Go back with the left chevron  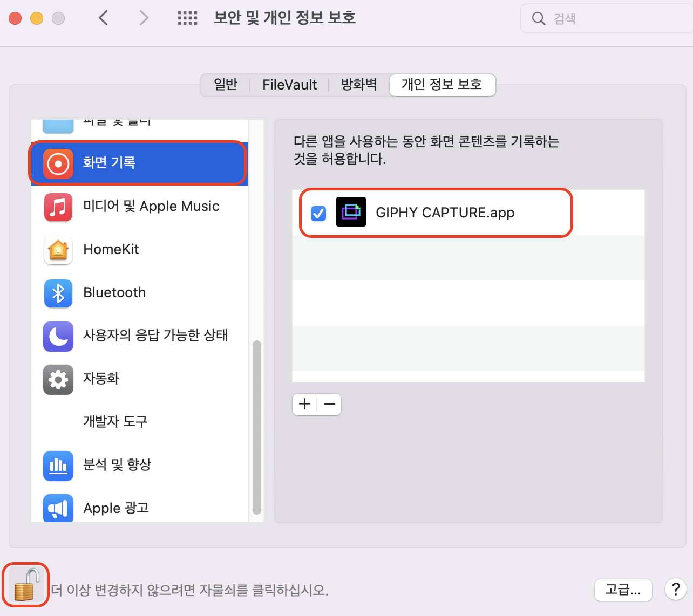tap(104, 18)
